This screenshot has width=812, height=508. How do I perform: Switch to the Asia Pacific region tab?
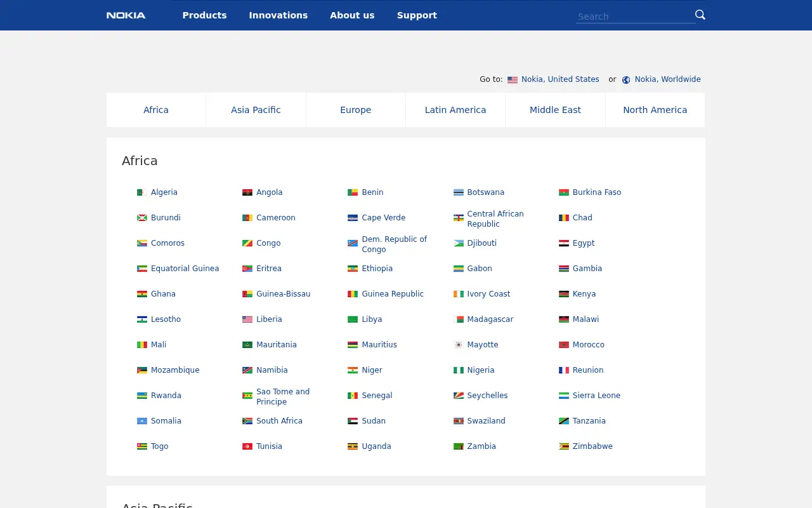(256, 110)
